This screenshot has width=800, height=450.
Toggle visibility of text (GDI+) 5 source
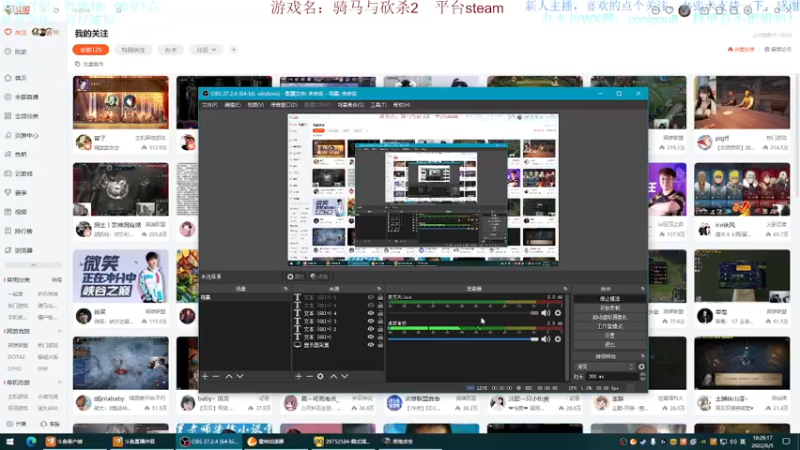tap(371, 297)
